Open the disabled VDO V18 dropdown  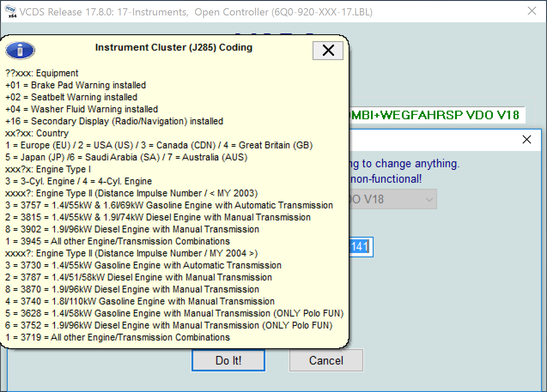[x=392, y=199]
